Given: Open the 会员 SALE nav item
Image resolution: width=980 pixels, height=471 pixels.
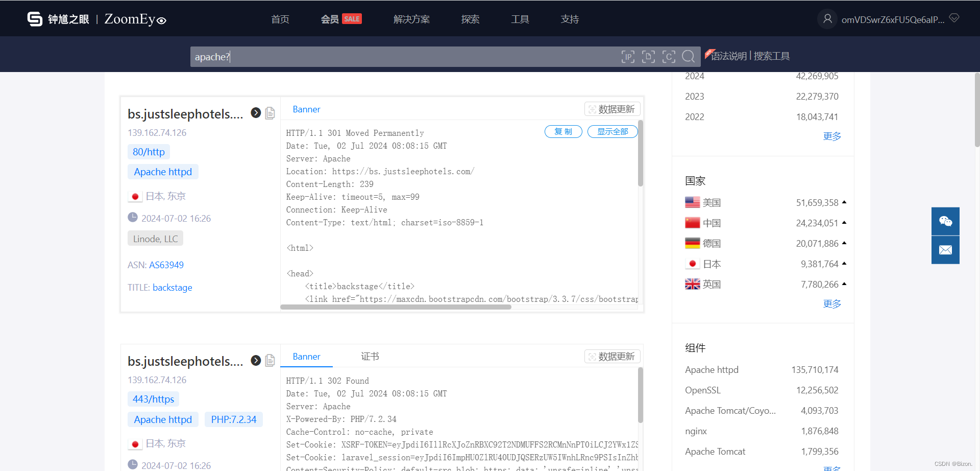Looking at the screenshot, I should click(341, 19).
